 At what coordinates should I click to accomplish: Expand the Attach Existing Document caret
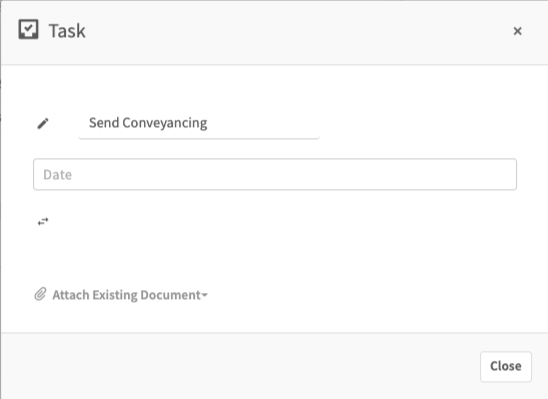pos(204,295)
